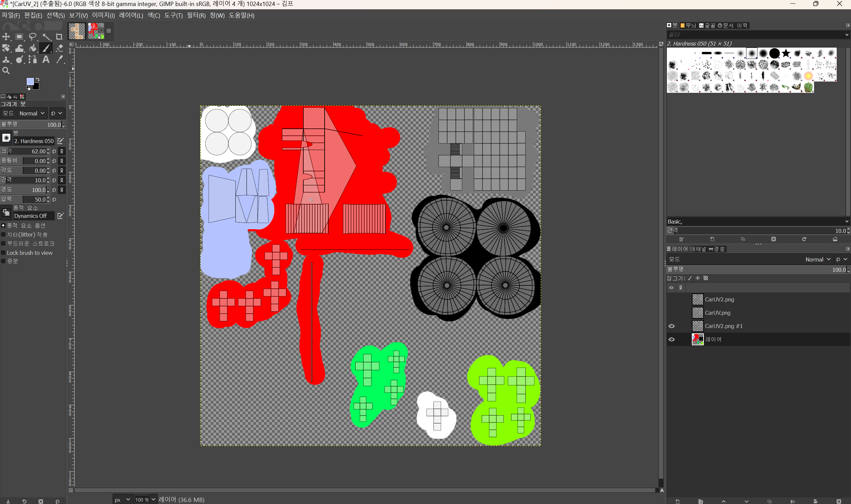This screenshot has height=504, width=851.
Task: Select the Bucket Fill tool
Action: click(33, 48)
